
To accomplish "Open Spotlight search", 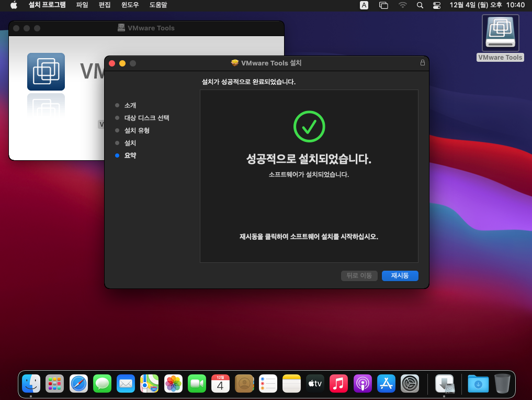I will 420,5.
